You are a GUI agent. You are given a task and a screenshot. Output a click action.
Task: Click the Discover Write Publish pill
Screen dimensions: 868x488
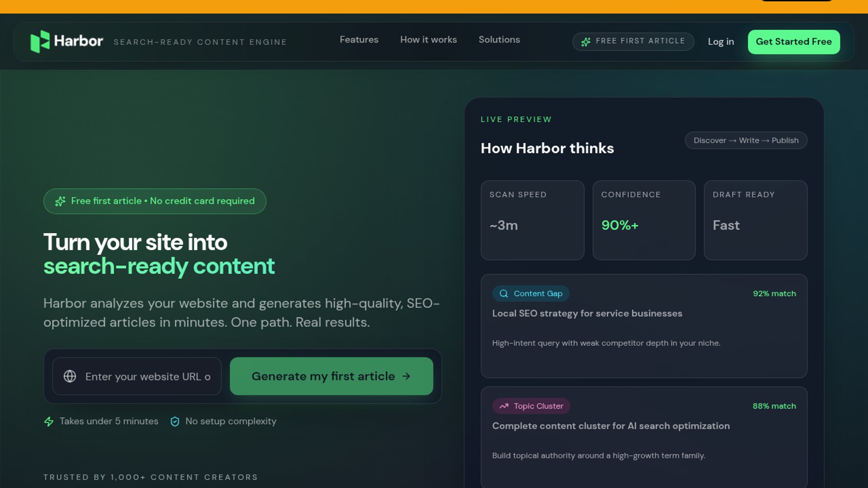tap(746, 141)
